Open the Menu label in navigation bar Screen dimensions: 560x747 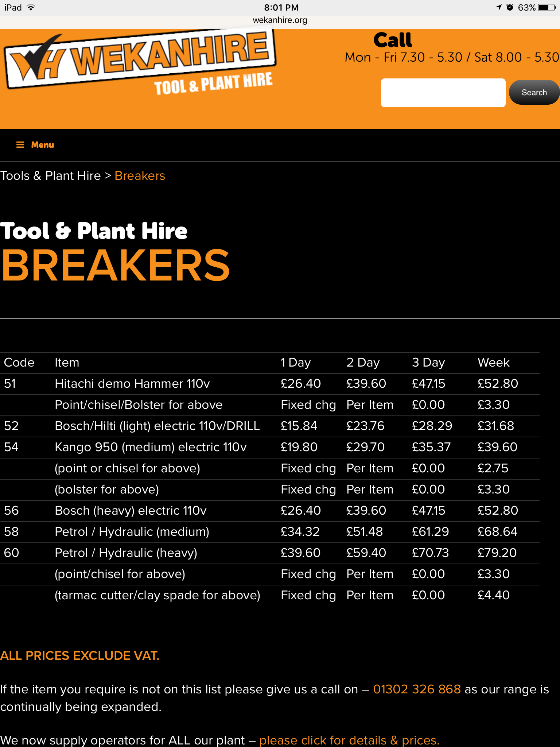click(43, 145)
